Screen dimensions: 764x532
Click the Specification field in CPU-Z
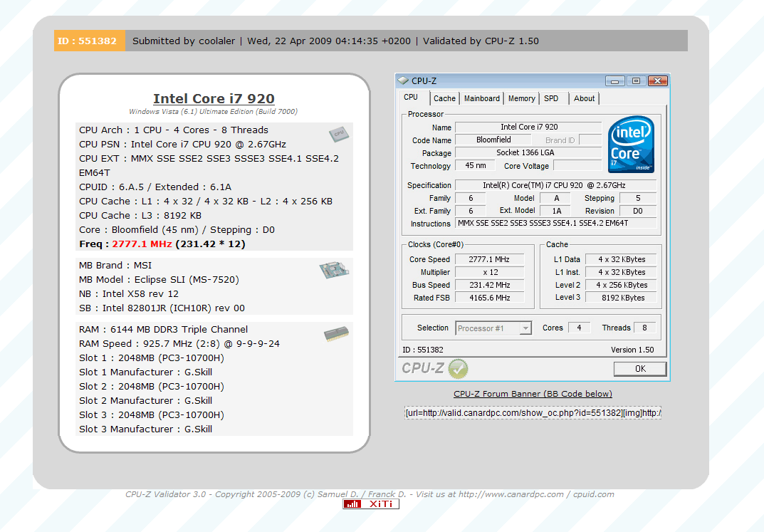[556, 185]
